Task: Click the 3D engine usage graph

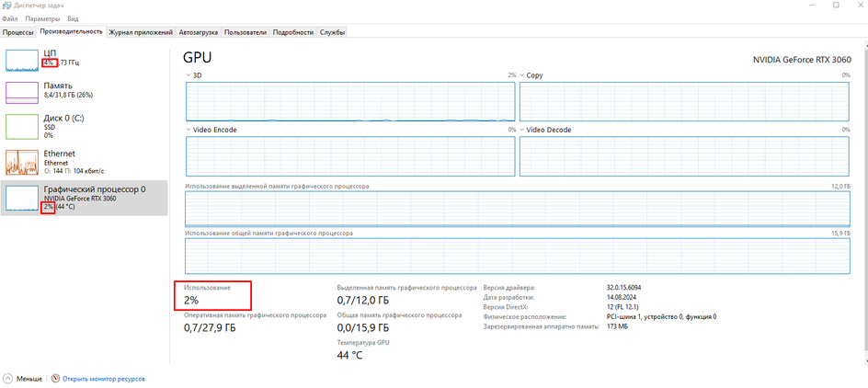Action: coord(350,101)
